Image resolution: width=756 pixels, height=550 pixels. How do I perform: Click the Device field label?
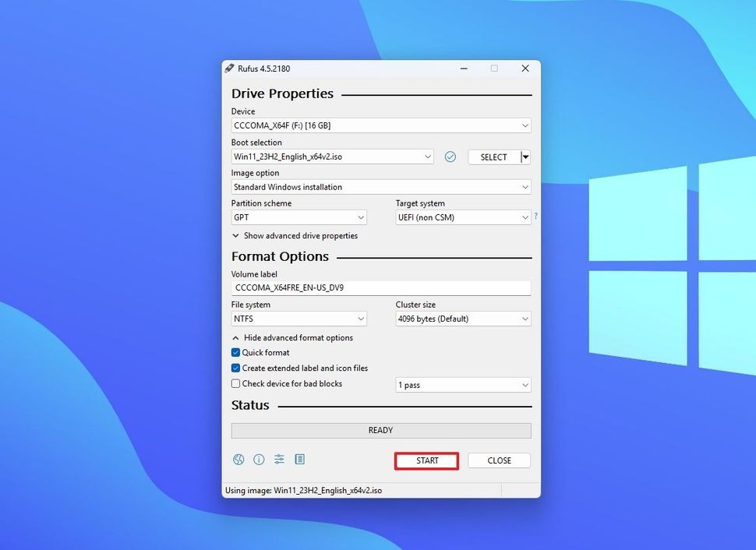tap(243, 111)
